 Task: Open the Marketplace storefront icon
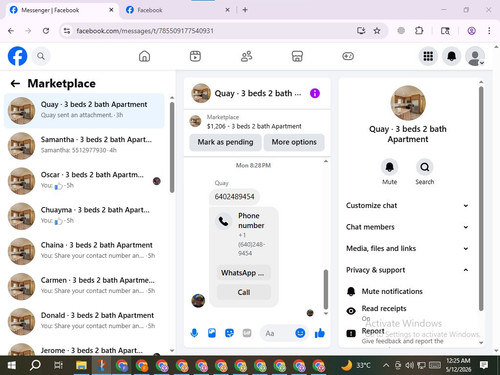click(297, 56)
